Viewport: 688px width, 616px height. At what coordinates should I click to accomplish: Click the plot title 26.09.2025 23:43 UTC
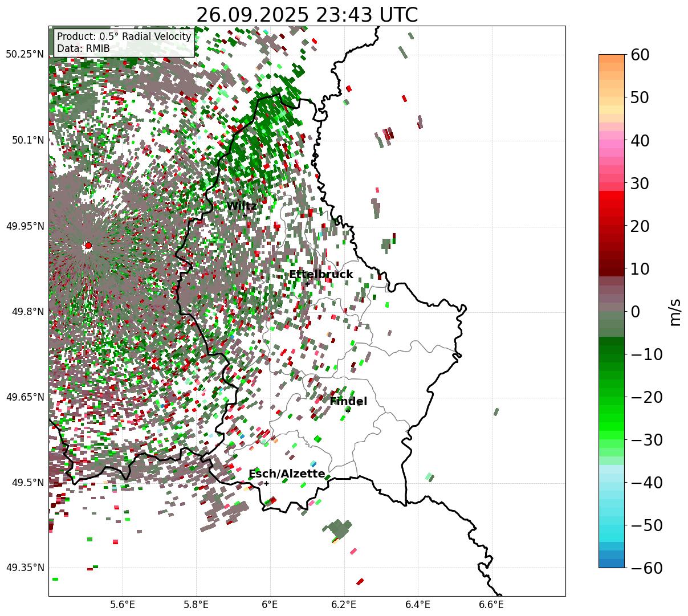coord(307,15)
